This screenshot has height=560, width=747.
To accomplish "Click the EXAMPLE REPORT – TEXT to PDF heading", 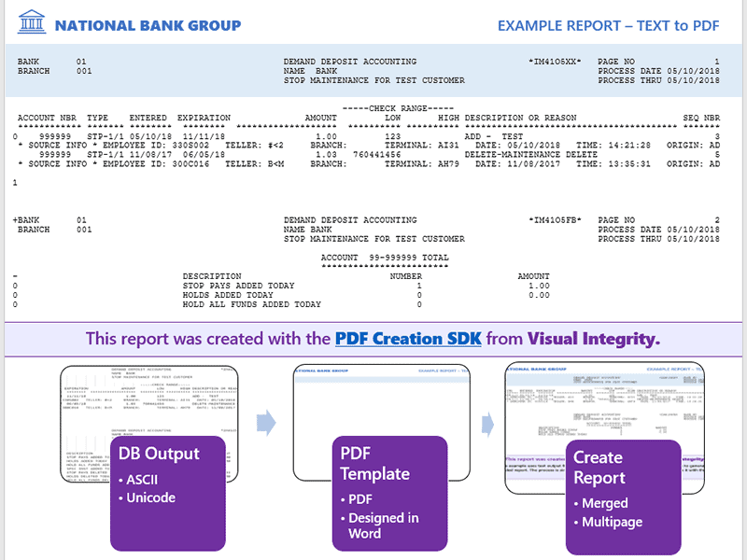I will click(x=609, y=26).
